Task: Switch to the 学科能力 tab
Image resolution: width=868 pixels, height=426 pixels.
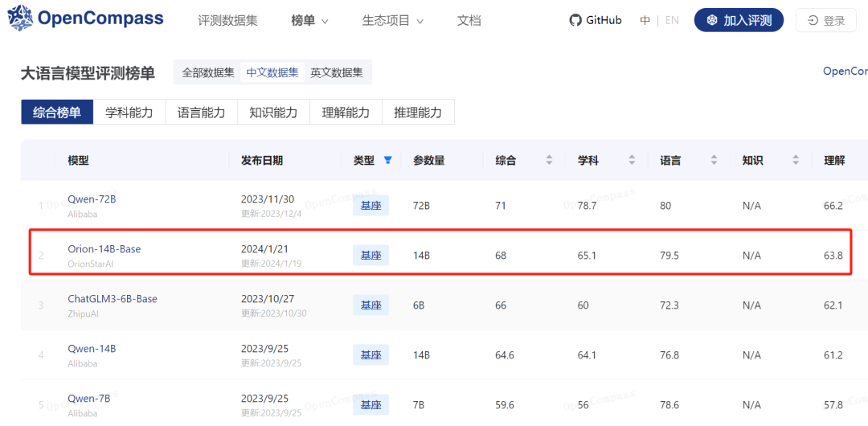Action: (x=129, y=112)
